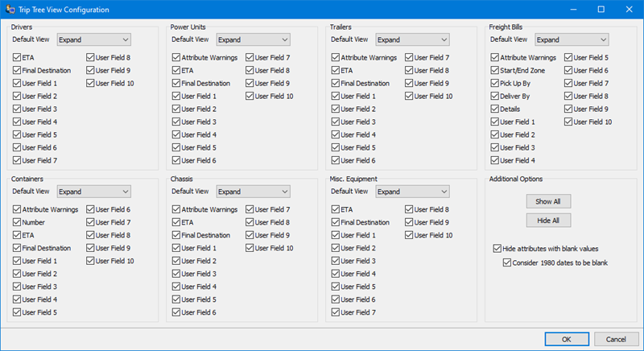The width and height of the screenshot is (644, 351).
Task: Uncheck Start/End Zone for Freight Bills
Action: 495,71
